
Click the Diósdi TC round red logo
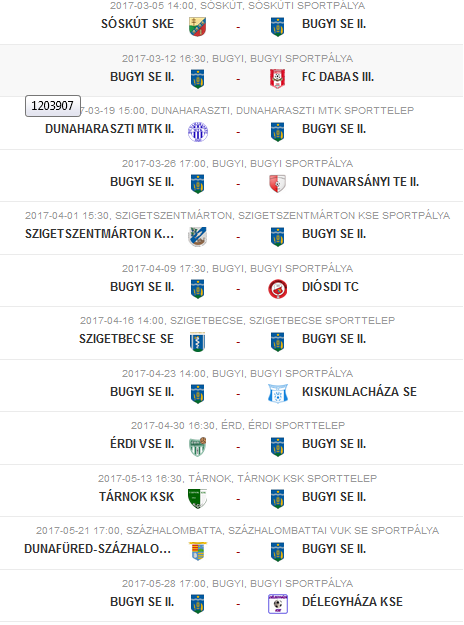point(278,289)
